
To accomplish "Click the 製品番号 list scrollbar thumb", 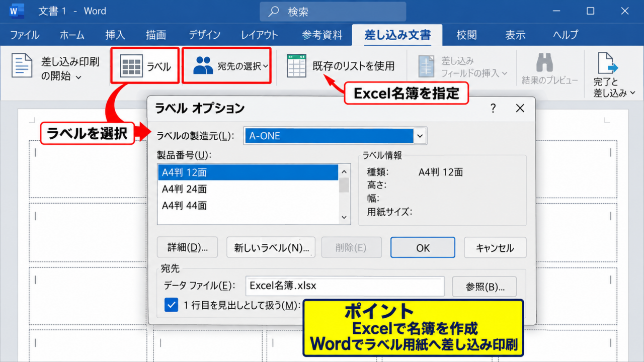I will 345,185.
